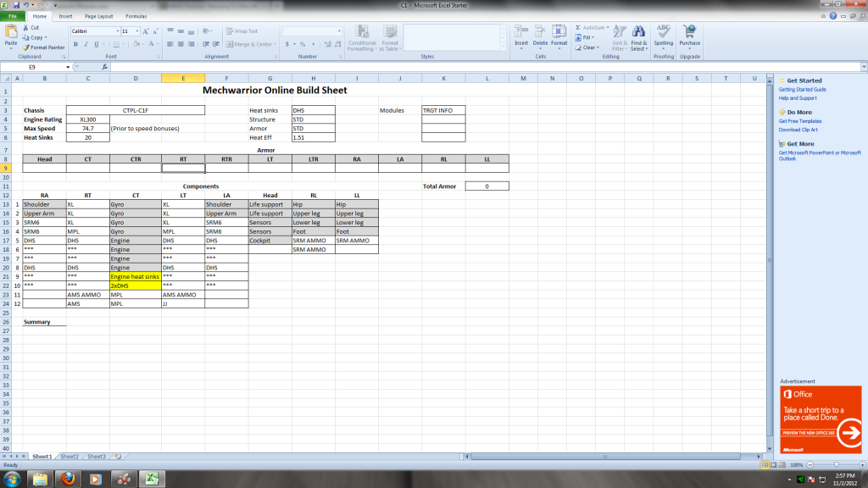868x488 pixels.
Task: Click the Insert cells icon
Action: (x=521, y=31)
